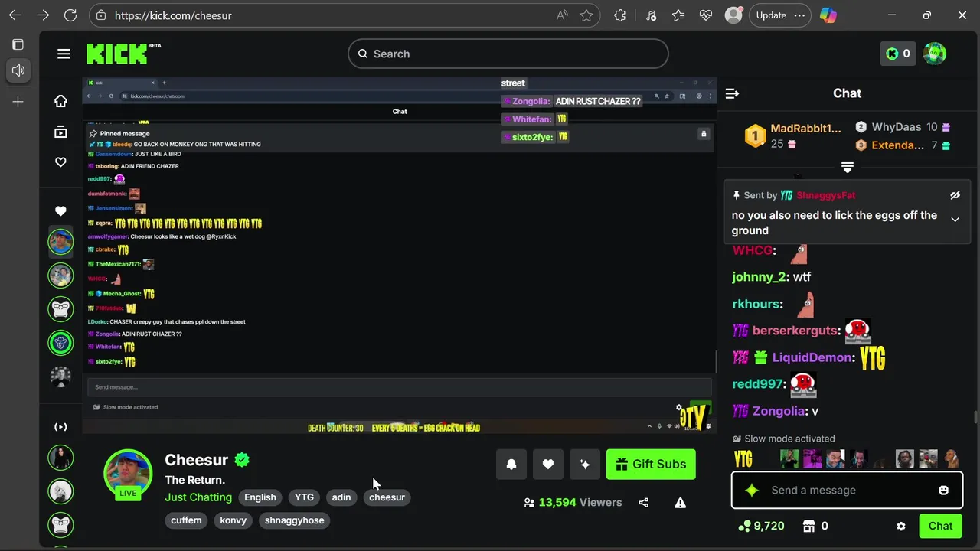980x551 pixels.
Task: Click Zongolia username in chat
Action: tap(779, 411)
